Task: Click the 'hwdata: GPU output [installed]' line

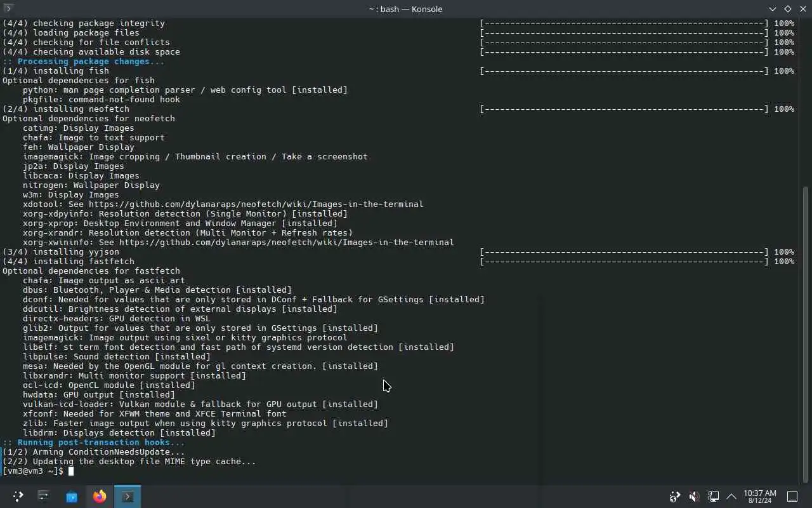Action: pyautogui.click(x=99, y=395)
